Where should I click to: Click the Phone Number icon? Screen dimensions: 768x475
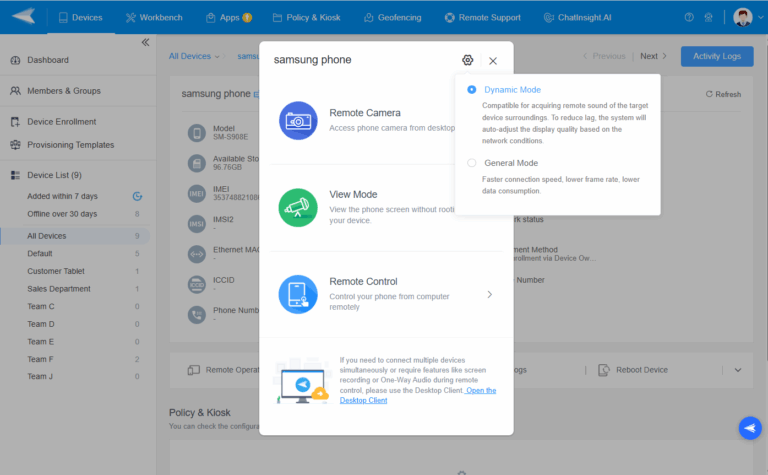pos(197,315)
